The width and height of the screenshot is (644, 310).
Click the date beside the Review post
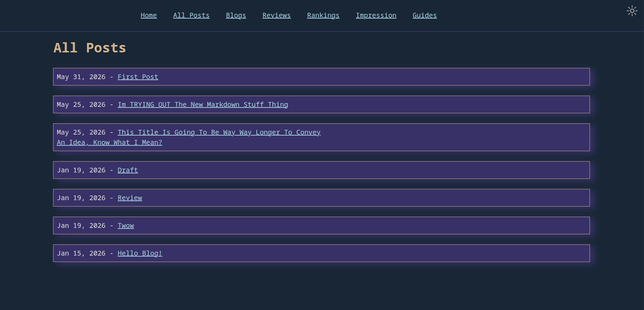click(x=81, y=198)
